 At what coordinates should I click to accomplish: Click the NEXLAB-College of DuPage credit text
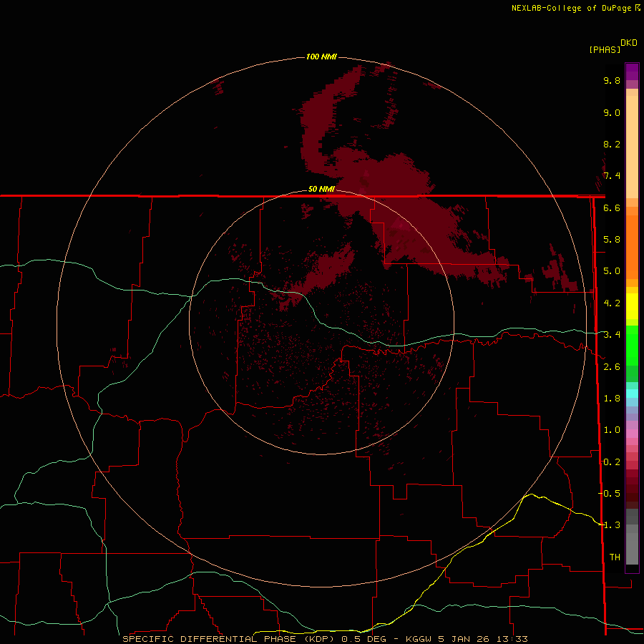[x=576, y=8]
